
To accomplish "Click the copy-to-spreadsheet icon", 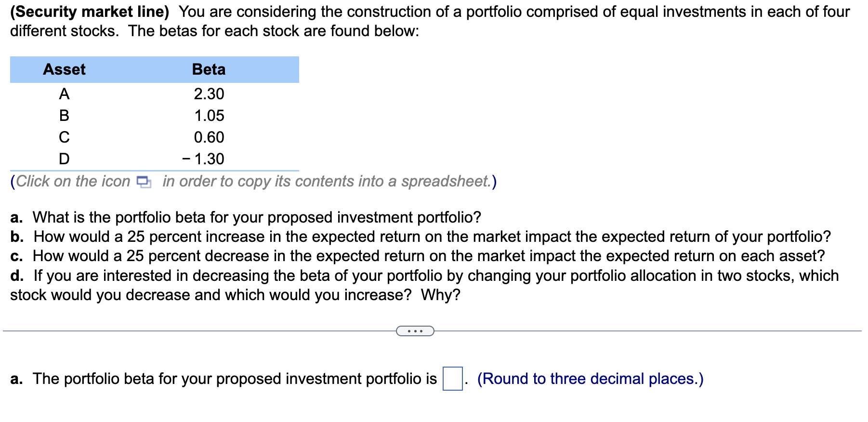I will tap(144, 182).
